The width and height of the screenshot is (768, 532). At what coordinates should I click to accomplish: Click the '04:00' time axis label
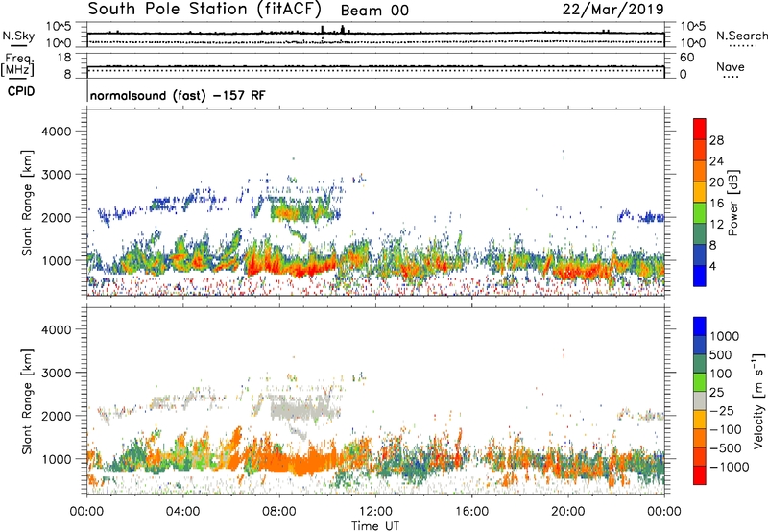coord(182,512)
